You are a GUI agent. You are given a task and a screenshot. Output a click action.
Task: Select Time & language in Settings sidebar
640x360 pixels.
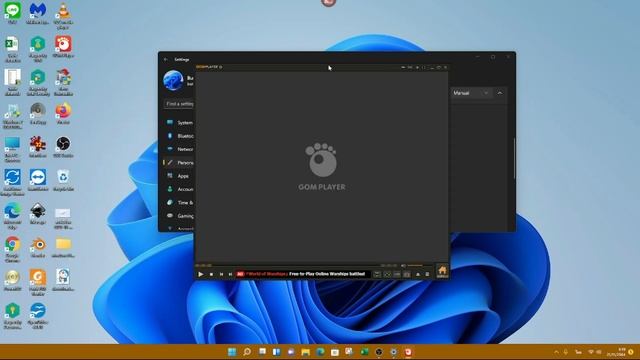[x=180, y=202]
